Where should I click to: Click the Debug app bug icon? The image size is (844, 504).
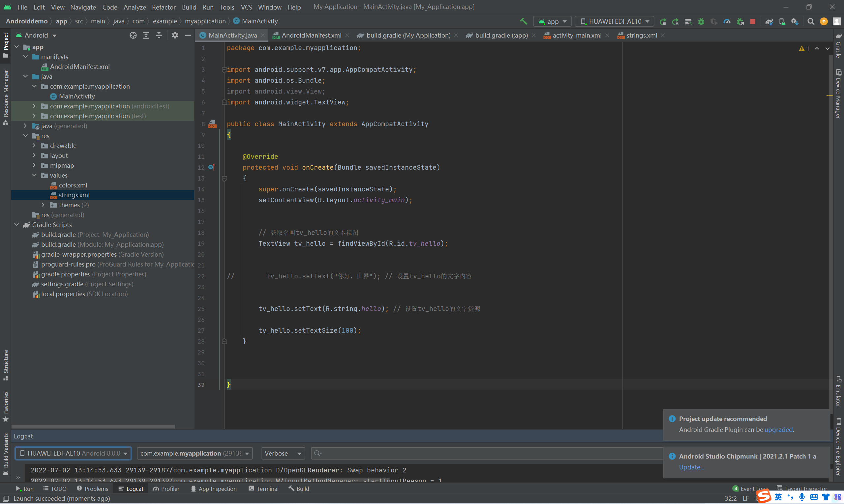[701, 21]
